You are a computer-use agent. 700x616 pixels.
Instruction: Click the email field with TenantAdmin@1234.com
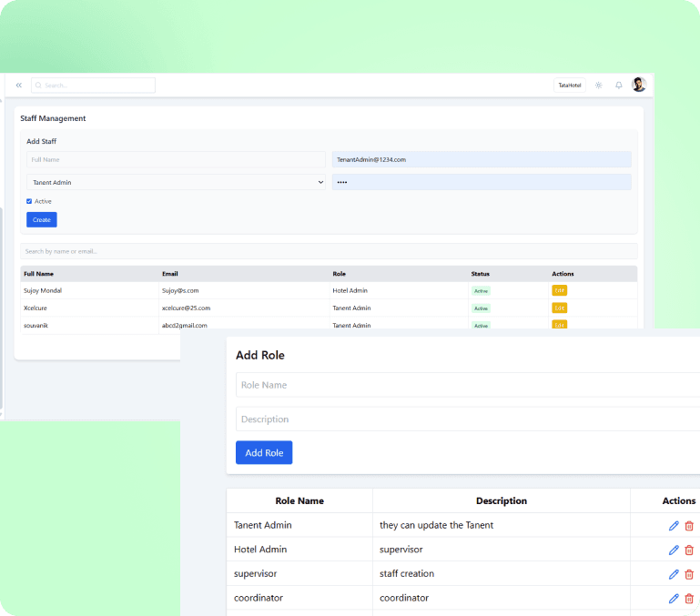(482, 160)
